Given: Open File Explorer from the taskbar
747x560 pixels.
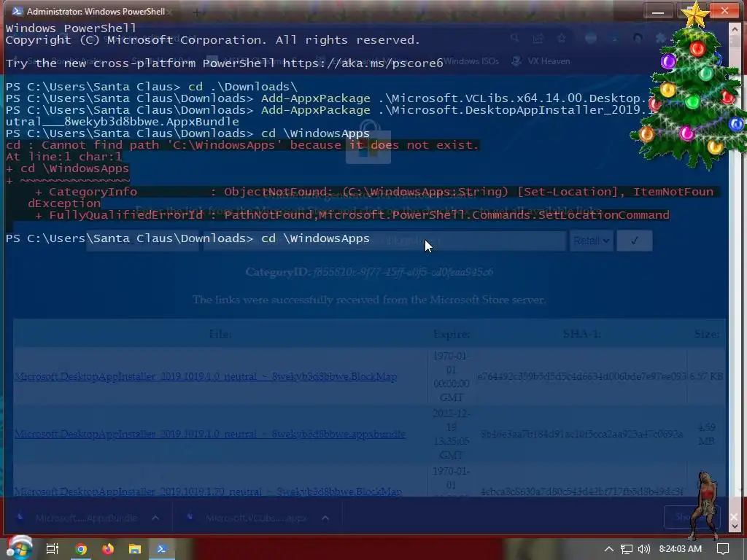Looking at the screenshot, I should pyautogui.click(x=135, y=549).
